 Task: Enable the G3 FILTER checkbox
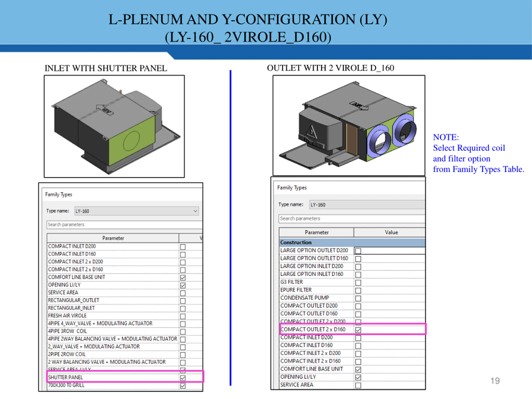click(358, 283)
